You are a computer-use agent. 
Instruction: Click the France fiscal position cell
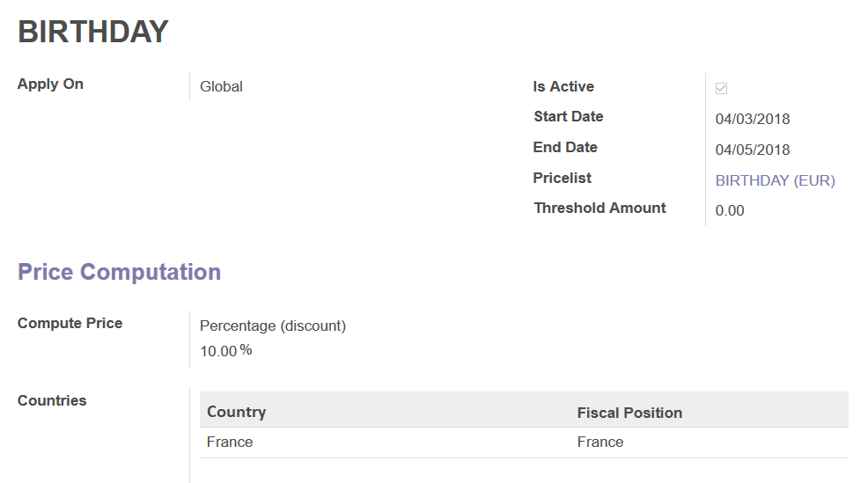point(600,442)
